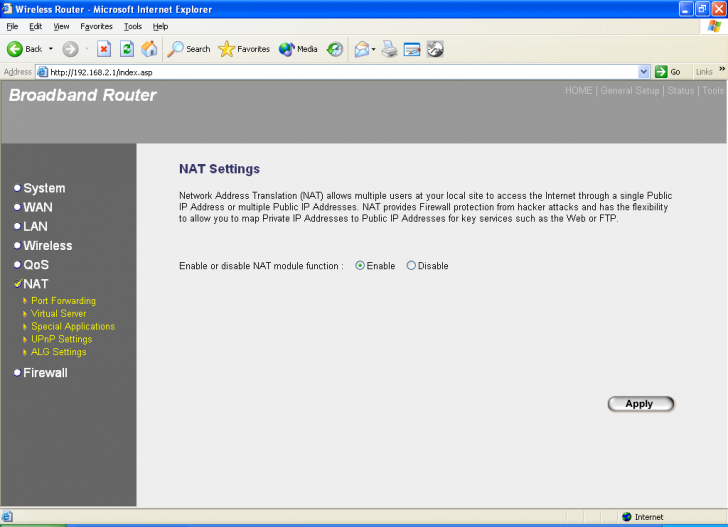Click the Refresh page icon
The image size is (728, 527).
pyautogui.click(x=127, y=49)
